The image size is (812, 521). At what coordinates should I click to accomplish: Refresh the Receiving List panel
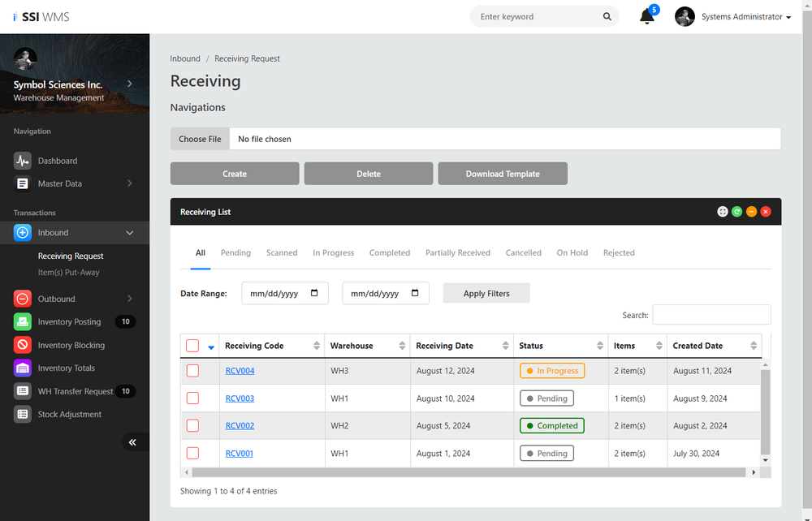736,211
